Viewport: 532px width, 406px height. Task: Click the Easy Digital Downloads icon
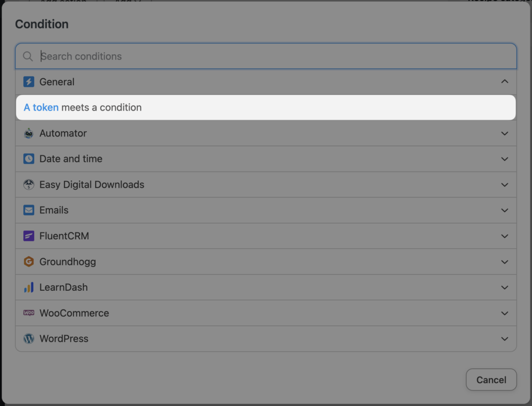29,184
